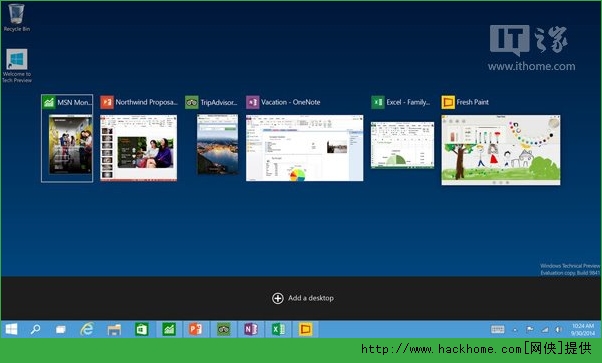Open the Recycle Bin desktop icon
Viewport: 602px width, 363px height.
[x=16, y=17]
